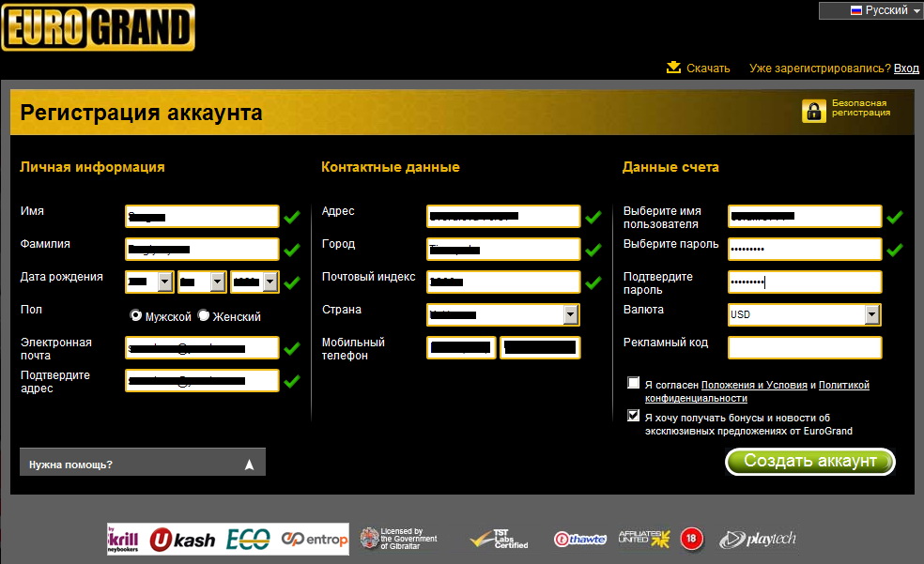Click the Скачать download link
The width and height of the screenshot is (924, 564).
click(x=708, y=69)
